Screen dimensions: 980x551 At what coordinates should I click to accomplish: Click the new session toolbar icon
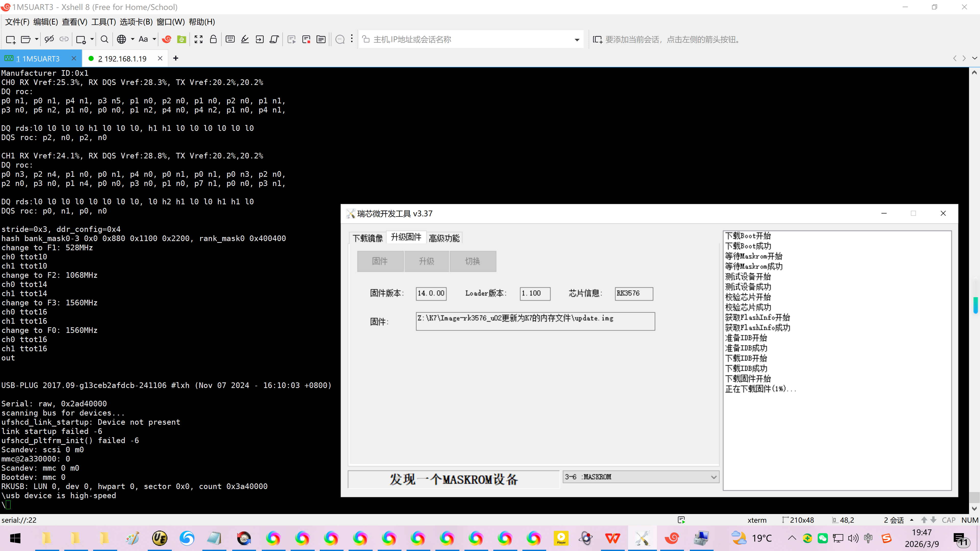[10, 40]
